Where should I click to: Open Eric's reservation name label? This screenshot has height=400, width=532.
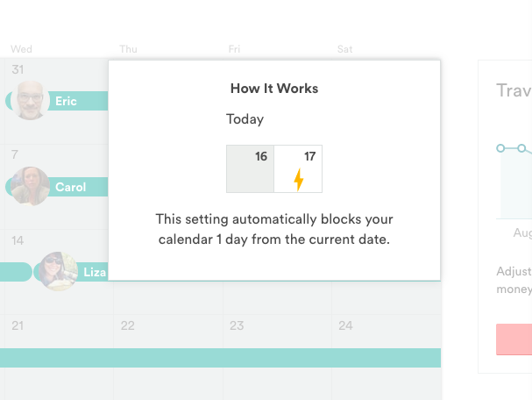67,101
